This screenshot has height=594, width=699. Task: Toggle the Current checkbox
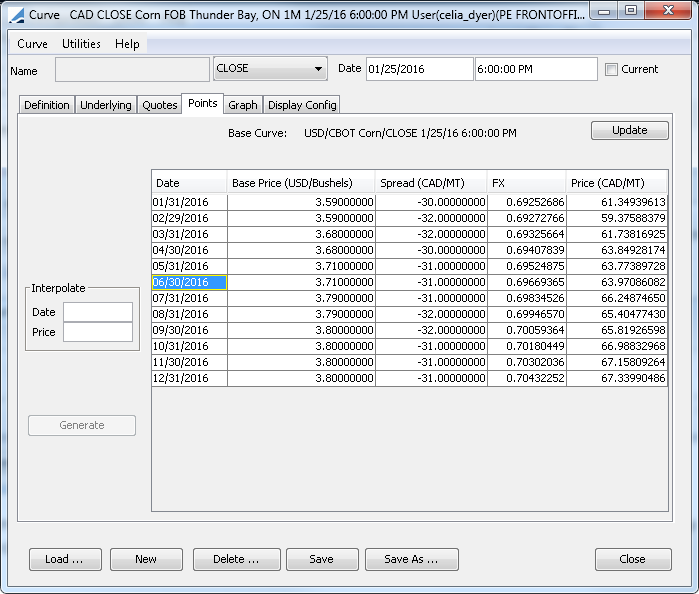pyautogui.click(x=611, y=70)
